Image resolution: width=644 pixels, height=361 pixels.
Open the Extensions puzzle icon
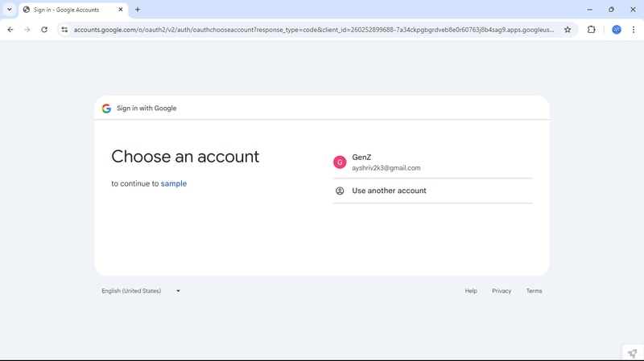tap(592, 30)
